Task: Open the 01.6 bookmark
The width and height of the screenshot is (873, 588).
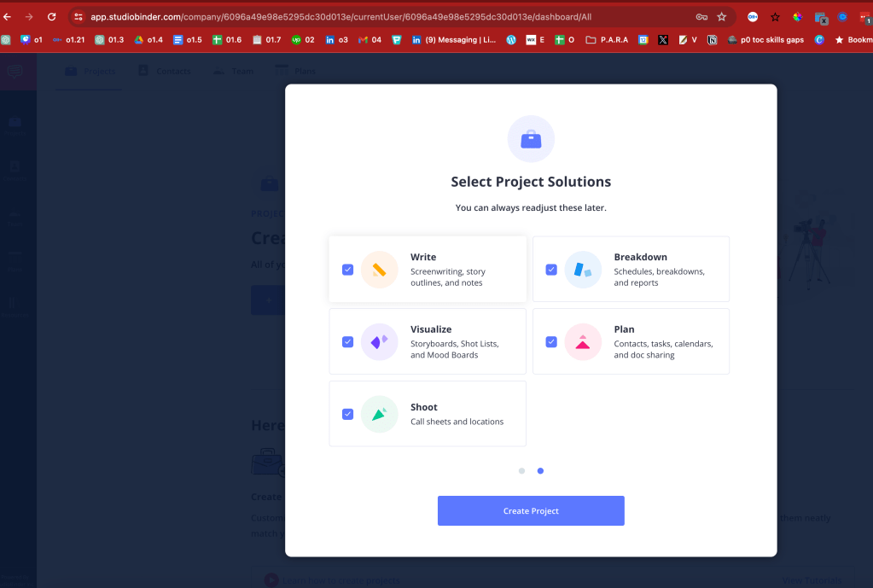Action: pos(227,39)
